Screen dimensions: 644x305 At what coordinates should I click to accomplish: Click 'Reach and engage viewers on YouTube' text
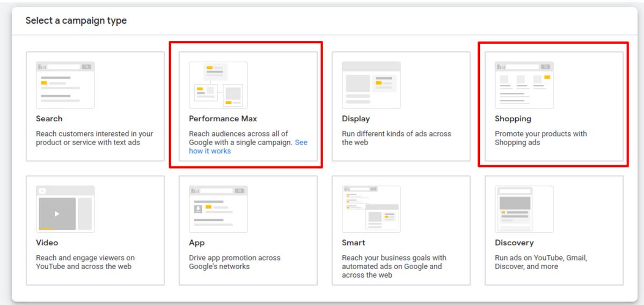coord(85,262)
